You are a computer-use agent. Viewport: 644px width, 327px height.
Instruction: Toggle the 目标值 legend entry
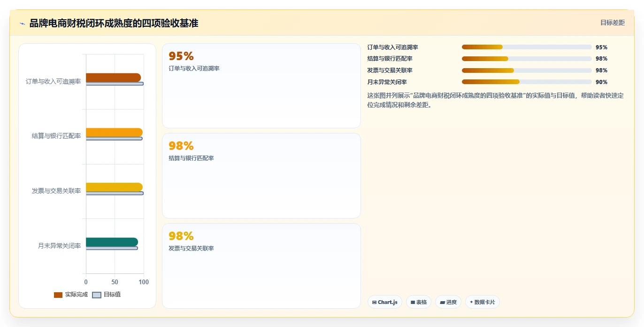click(107, 295)
